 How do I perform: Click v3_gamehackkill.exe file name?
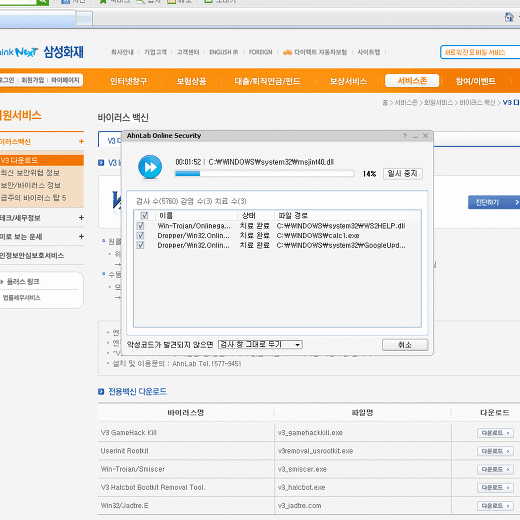310,433
